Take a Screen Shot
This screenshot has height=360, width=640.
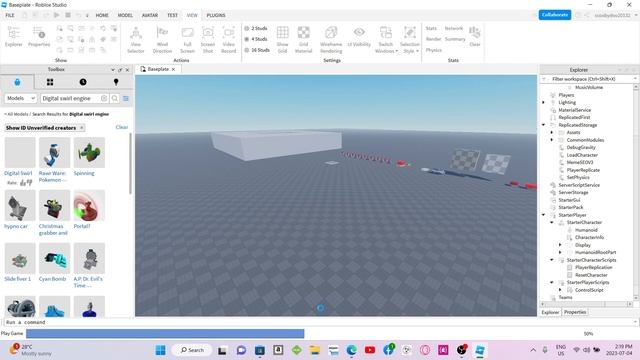208,39
